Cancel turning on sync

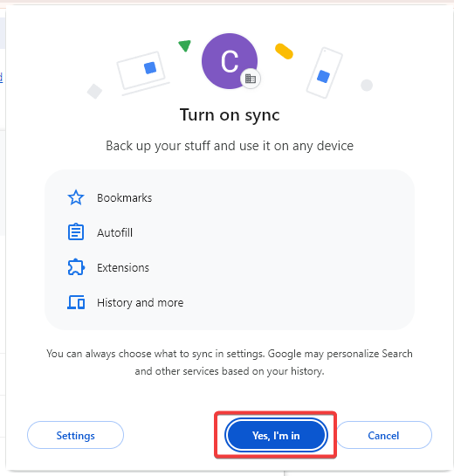(x=383, y=435)
